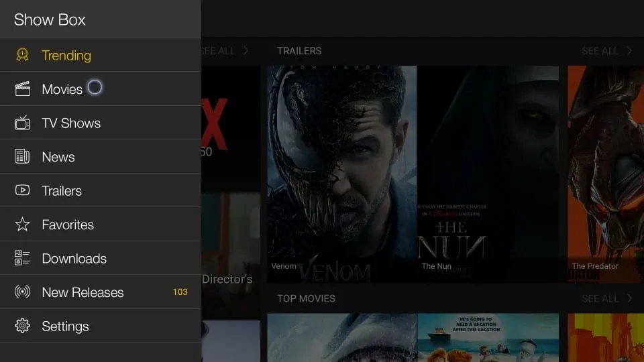
Task: Click the New Releases broadcast icon
Action: pyautogui.click(x=22, y=292)
